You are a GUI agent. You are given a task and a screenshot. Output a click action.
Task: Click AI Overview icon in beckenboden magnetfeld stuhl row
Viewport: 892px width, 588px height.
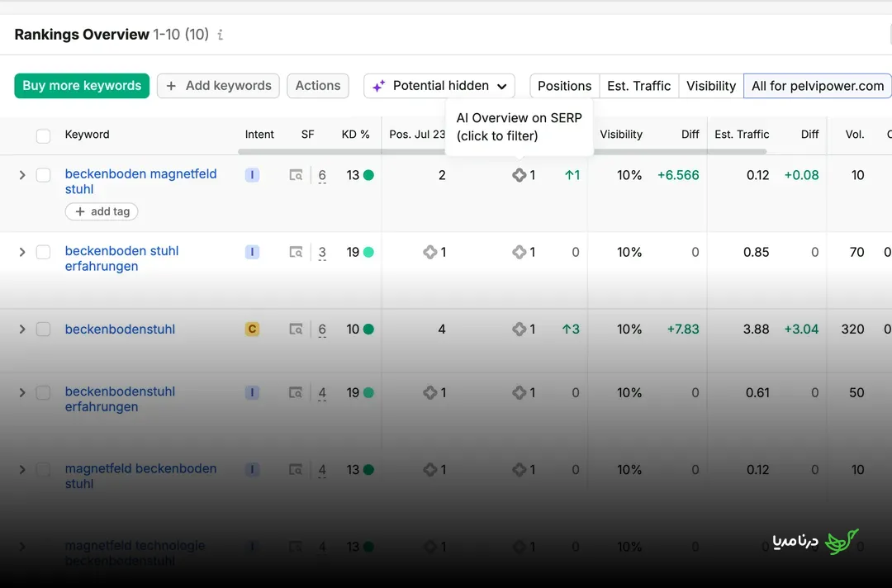click(x=519, y=175)
